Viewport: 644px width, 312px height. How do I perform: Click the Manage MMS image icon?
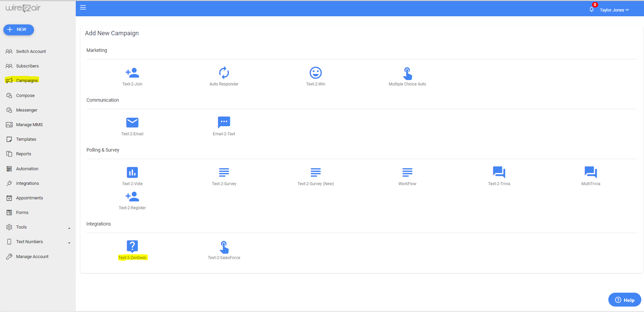(x=9, y=125)
